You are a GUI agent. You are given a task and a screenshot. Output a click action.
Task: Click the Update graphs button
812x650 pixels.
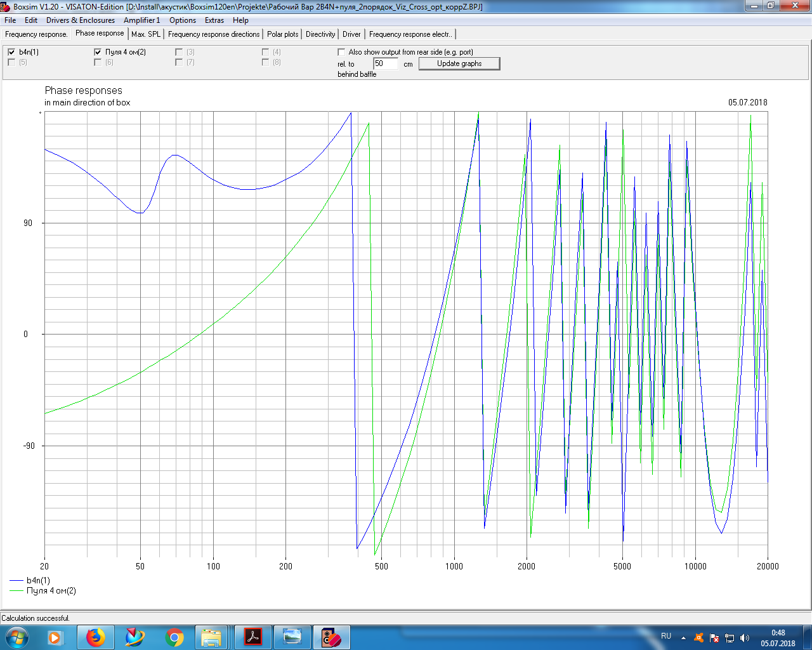click(x=459, y=63)
